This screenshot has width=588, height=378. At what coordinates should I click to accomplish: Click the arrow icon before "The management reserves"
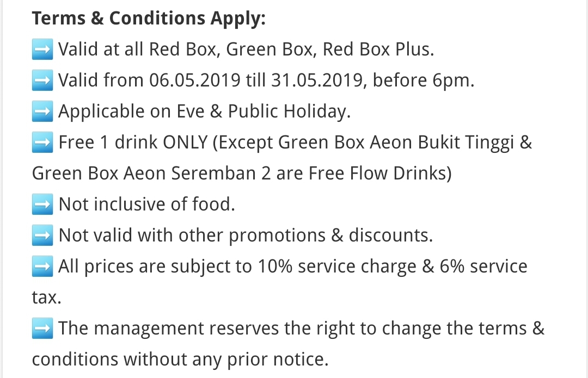click(x=42, y=329)
